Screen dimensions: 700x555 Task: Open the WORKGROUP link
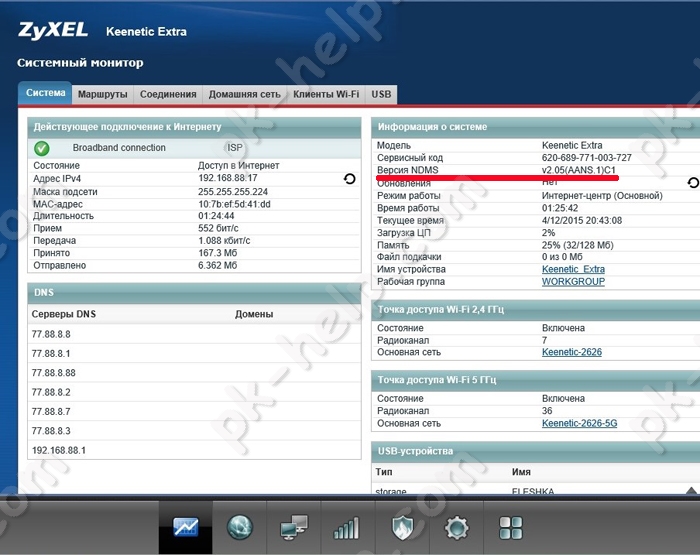(x=573, y=282)
